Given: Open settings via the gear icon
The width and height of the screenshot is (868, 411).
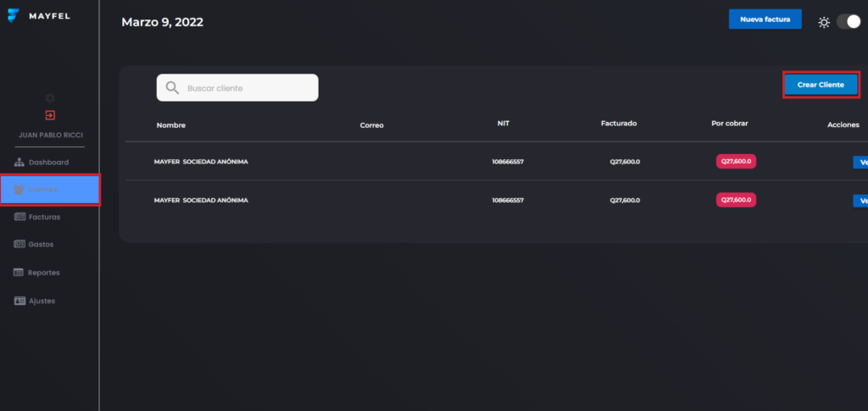Looking at the screenshot, I should 50,98.
